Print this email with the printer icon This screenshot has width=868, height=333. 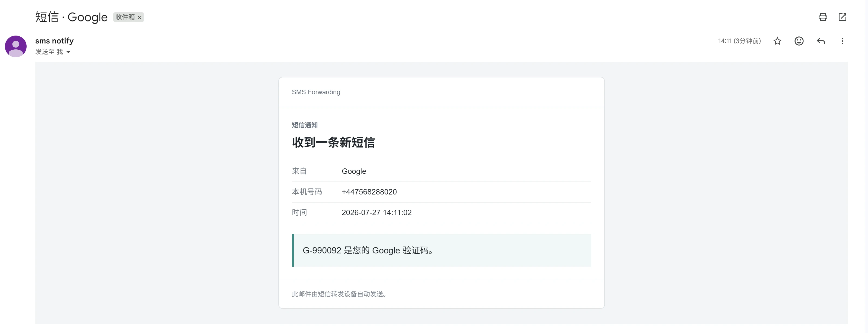tap(822, 17)
